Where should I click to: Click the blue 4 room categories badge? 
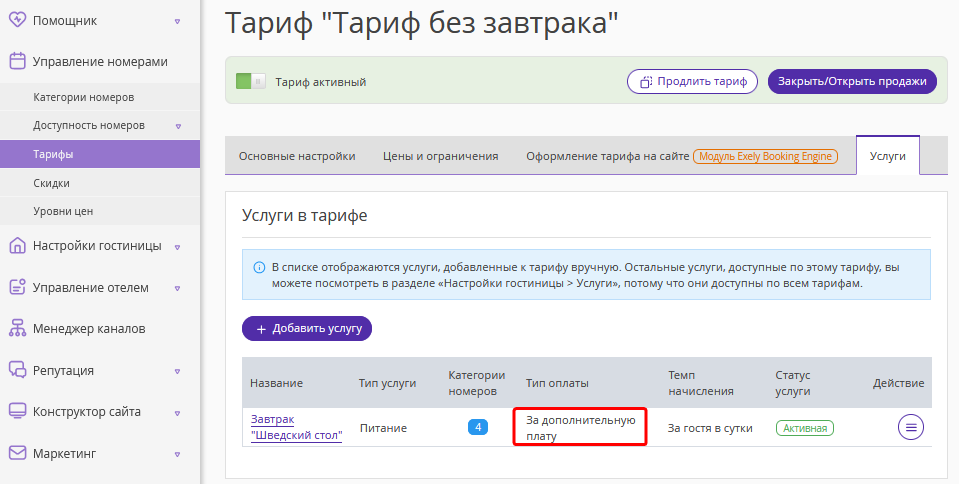pos(478,427)
